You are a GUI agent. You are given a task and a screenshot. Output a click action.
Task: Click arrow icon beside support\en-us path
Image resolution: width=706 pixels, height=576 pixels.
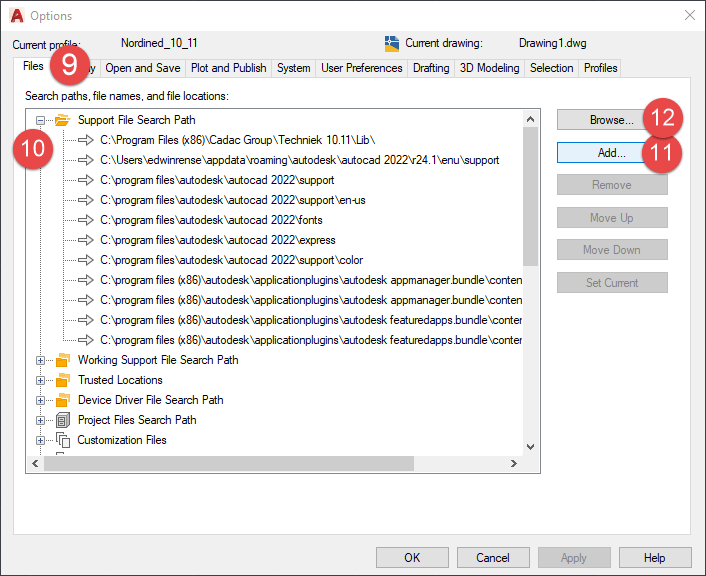[x=86, y=200]
